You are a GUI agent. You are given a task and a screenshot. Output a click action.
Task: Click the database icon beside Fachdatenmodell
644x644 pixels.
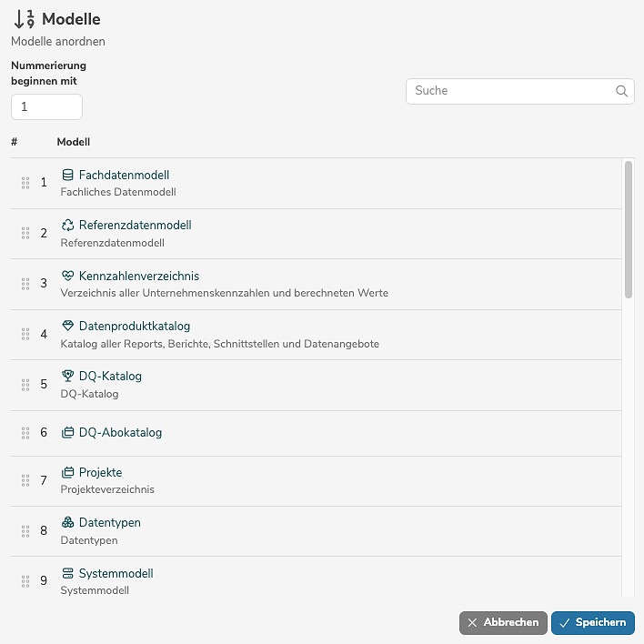coord(67,175)
